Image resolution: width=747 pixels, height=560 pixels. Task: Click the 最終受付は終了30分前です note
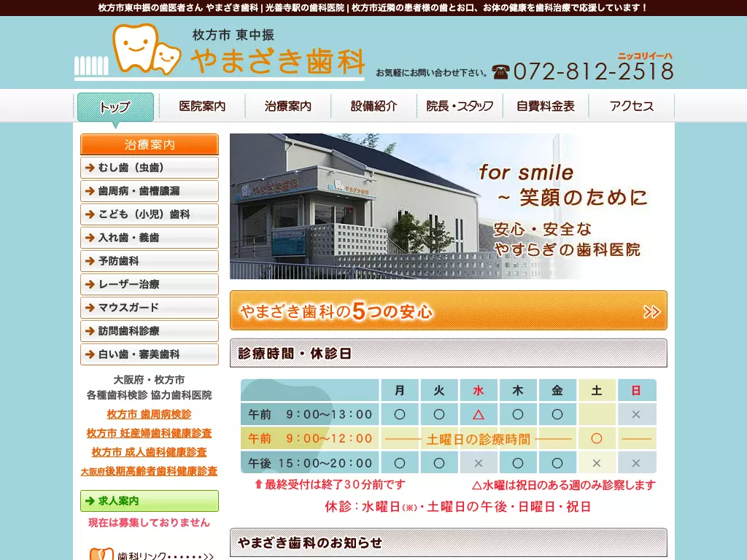330,484
